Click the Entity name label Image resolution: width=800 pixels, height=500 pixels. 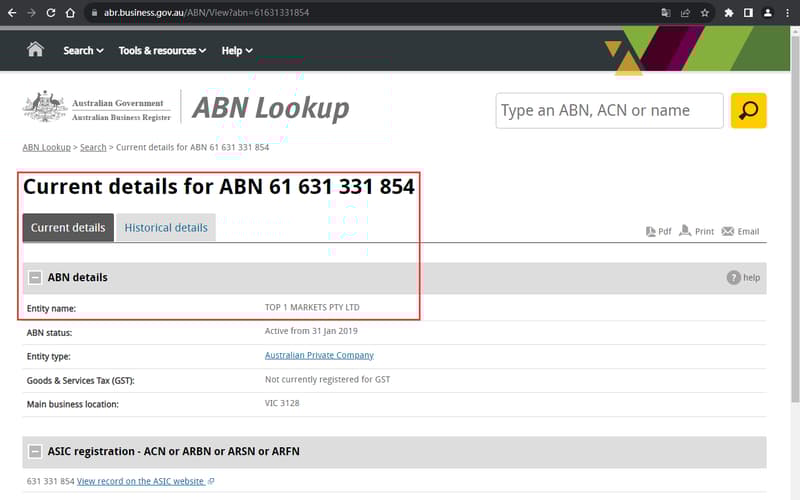coord(51,309)
